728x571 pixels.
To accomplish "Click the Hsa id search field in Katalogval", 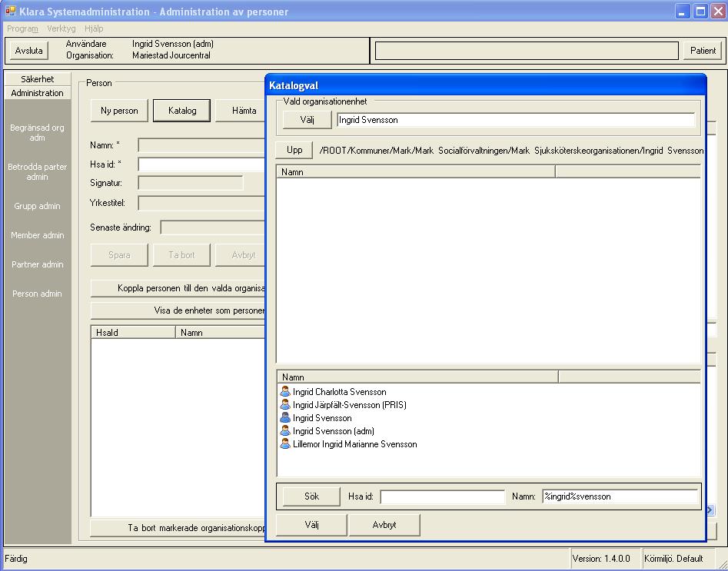I will coord(442,496).
